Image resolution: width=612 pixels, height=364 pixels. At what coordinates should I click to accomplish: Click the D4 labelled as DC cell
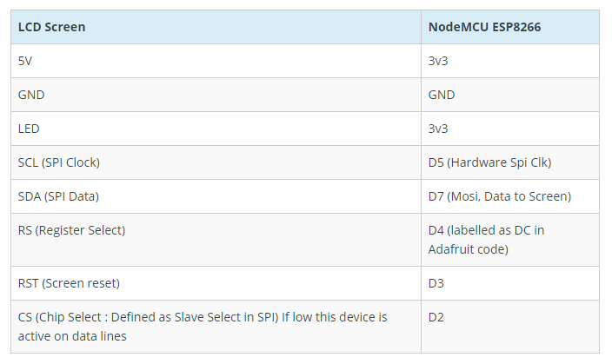(x=510, y=240)
